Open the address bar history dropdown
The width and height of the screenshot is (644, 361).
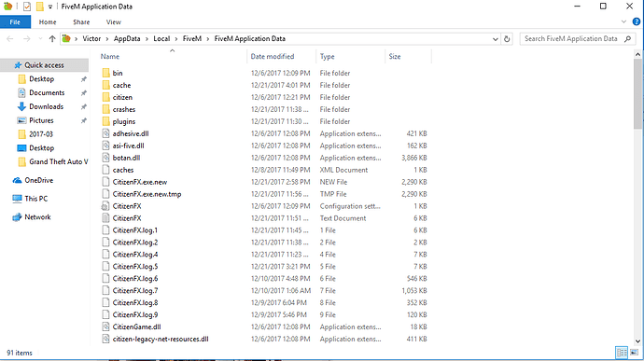click(496, 39)
